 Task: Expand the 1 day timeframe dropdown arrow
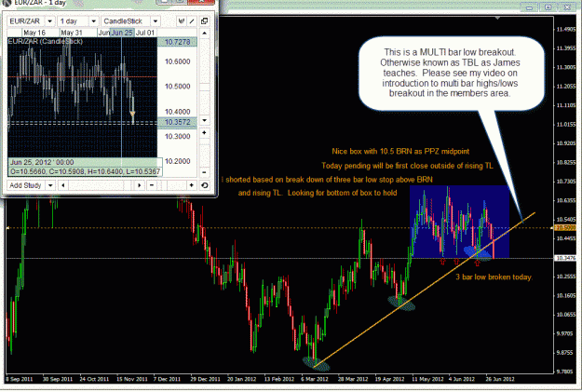93,21
